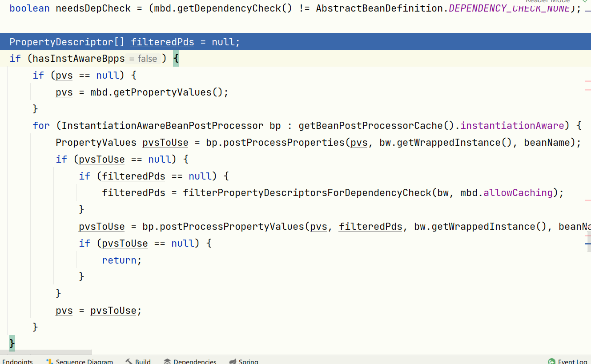Click the "boolean" keyword in the top line
591x364 pixels.
coord(30,8)
